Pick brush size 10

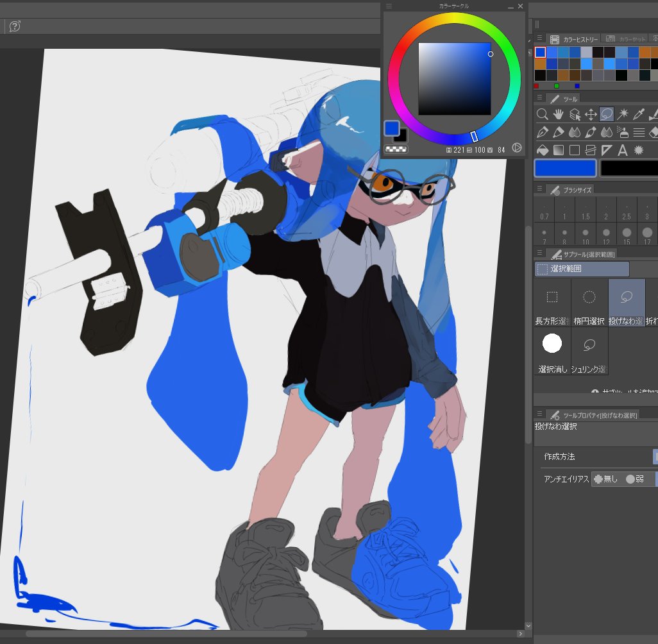[586, 235]
